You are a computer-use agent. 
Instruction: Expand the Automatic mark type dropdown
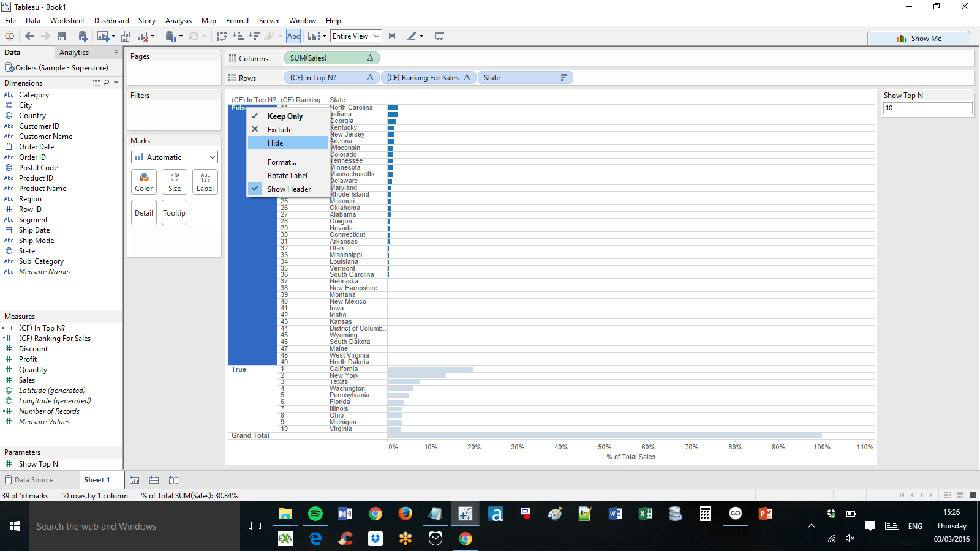click(175, 157)
